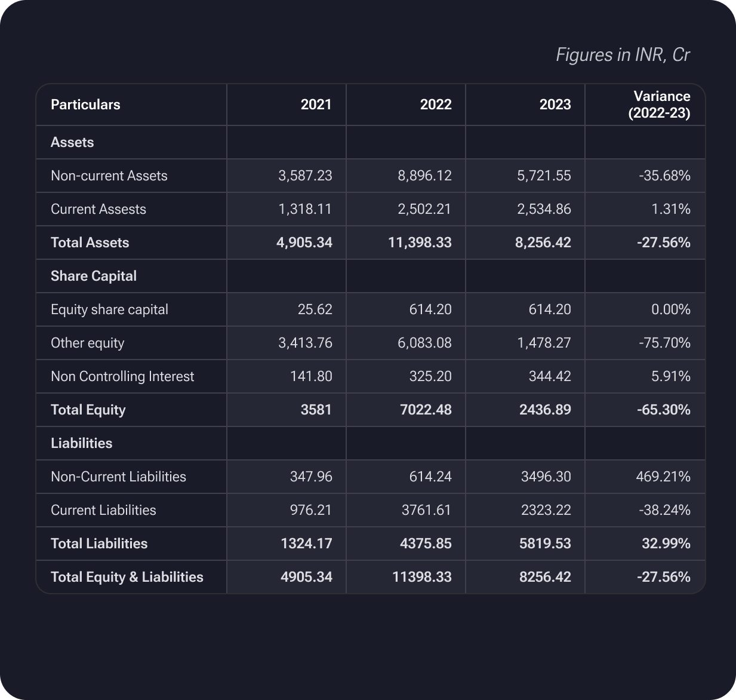The image size is (736, 700).
Task: Click Equity share capital value 25.62
Action: click(315, 309)
